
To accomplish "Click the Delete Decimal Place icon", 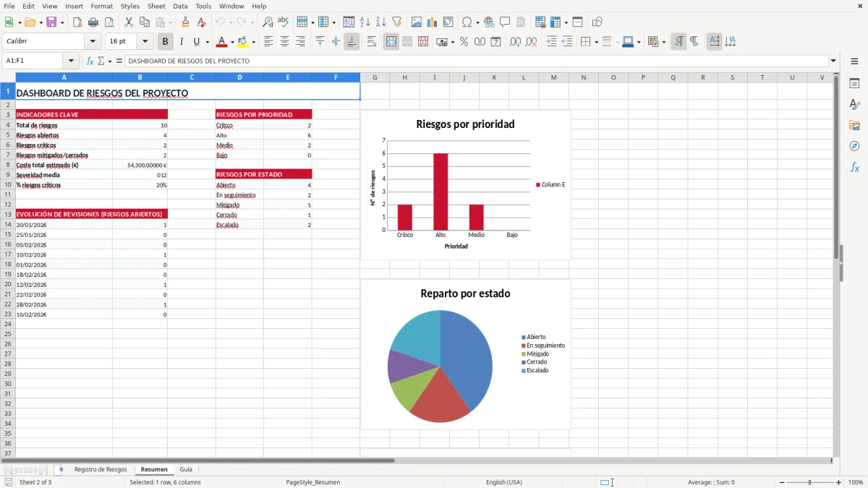I will [531, 42].
